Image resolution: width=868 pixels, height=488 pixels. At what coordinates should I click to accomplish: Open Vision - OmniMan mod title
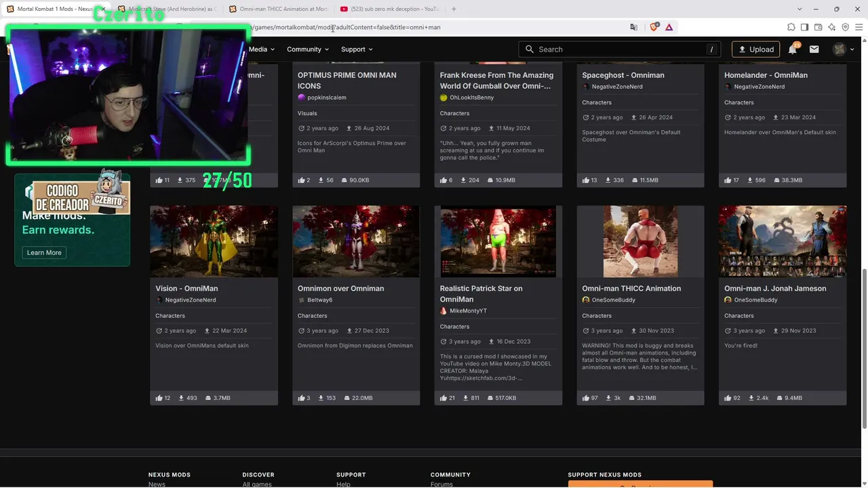[x=186, y=289]
